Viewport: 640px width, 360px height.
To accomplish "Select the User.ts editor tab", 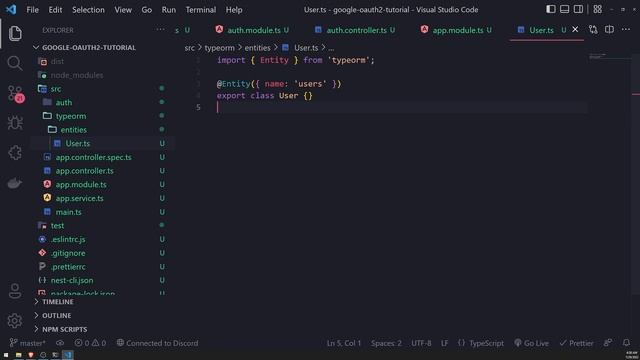I will [541, 30].
